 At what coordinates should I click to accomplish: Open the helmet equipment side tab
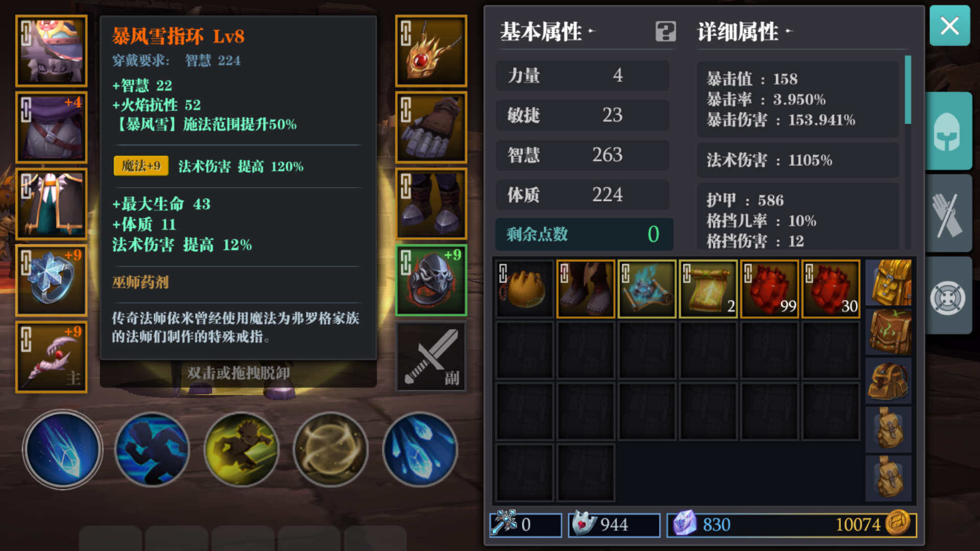click(x=949, y=131)
